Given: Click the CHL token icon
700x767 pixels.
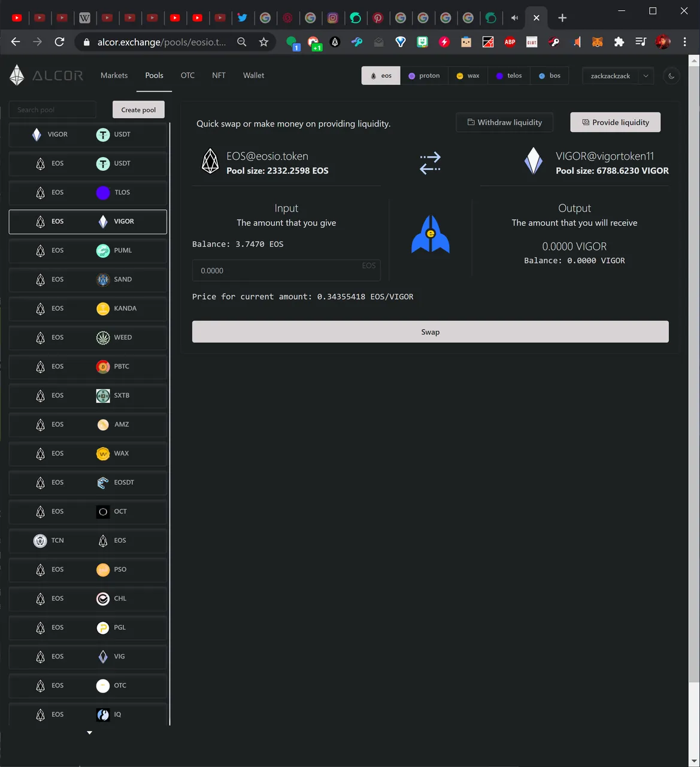Looking at the screenshot, I should (103, 599).
